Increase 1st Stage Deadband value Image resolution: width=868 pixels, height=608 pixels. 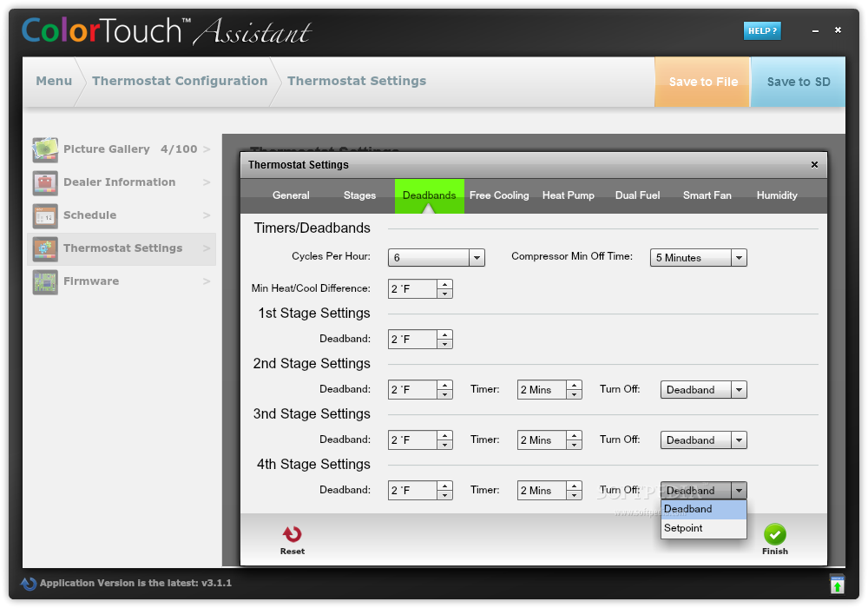(444, 335)
